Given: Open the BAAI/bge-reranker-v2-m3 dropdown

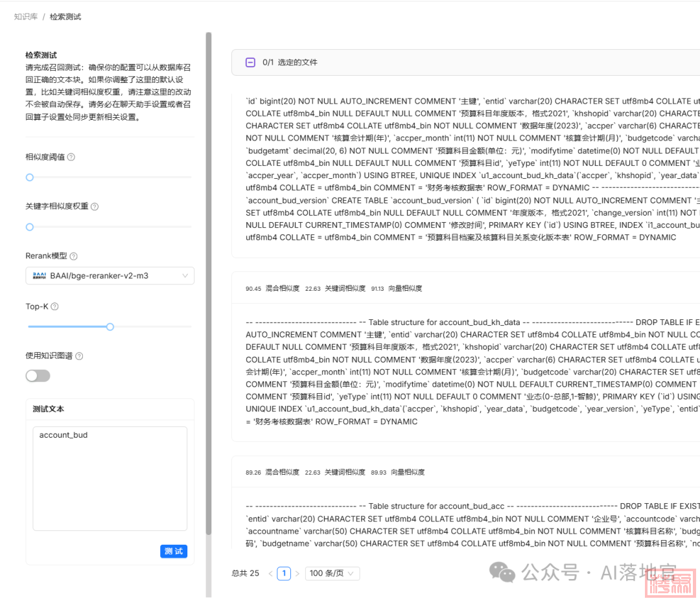Looking at the screenshot, I should [110, 276].
